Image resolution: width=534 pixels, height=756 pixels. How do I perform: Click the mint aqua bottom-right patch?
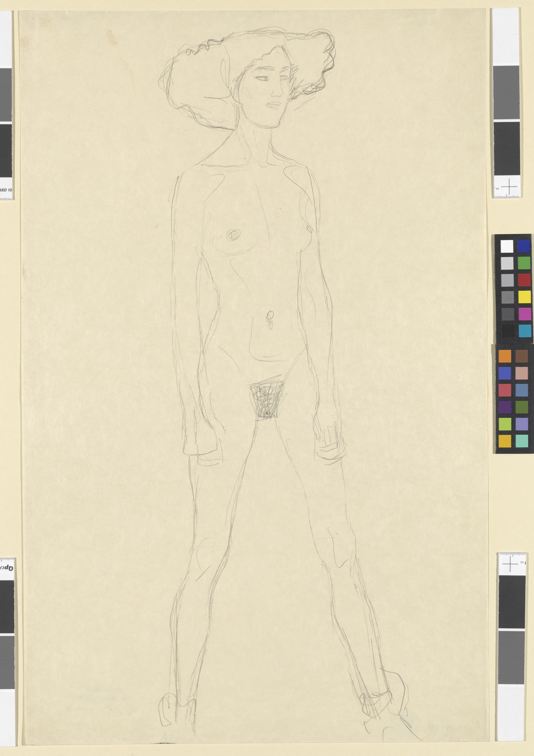pos(522,441)
